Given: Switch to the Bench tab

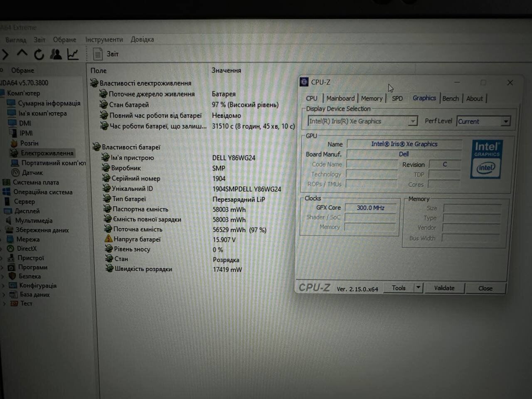Looking at the screenshot, I should point(451,99).
